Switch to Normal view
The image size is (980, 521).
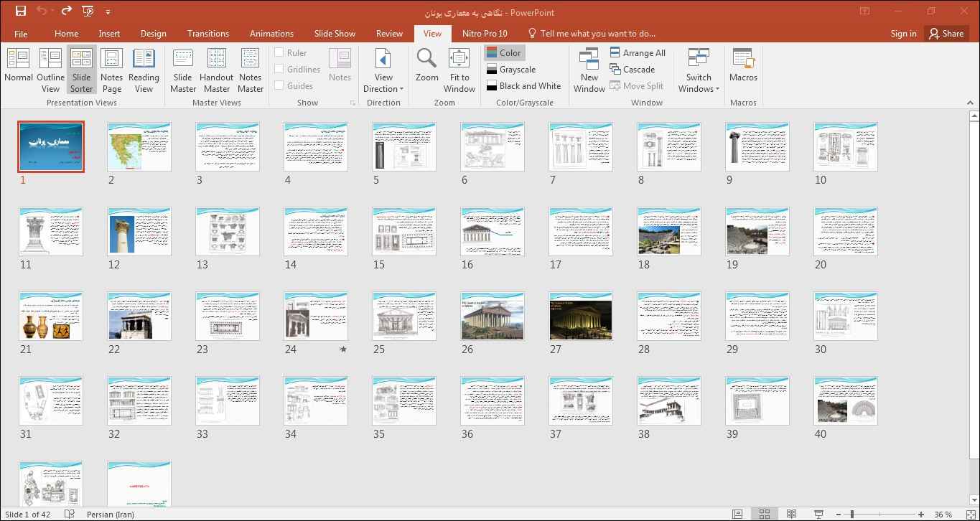(18, 69)
